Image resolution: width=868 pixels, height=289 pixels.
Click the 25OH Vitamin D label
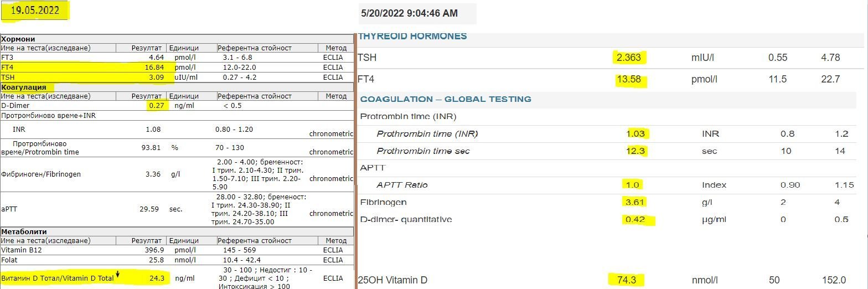pos(392,280)
